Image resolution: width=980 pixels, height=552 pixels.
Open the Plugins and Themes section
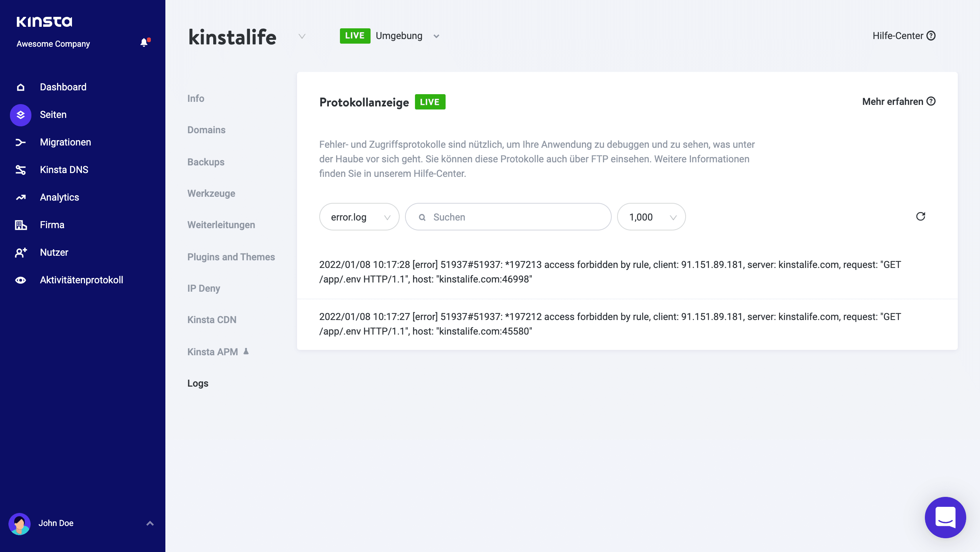click(231, 257)
